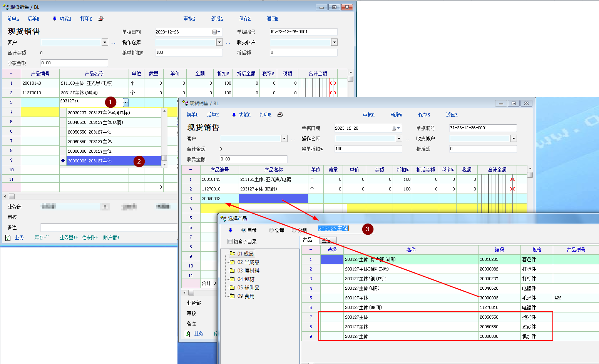Click calendar picker icon beside 2023-12-26 in top-left window
599x364 pixels.
(x=215, y=32)
